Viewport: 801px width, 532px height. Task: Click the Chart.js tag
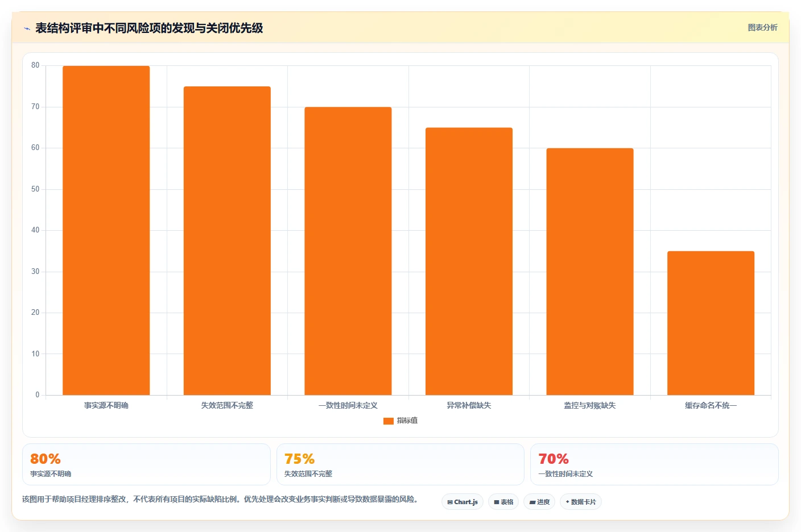(463, 502)
